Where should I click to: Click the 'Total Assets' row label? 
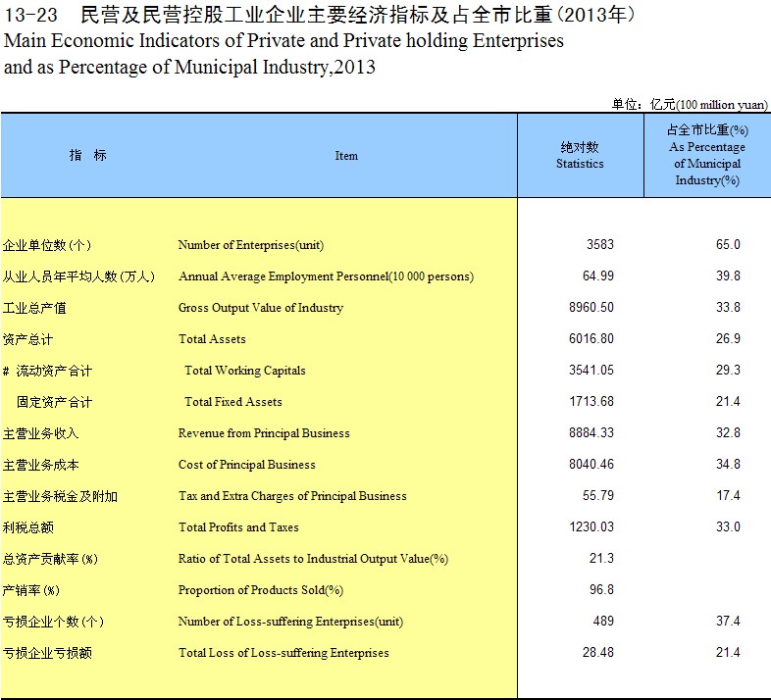click(212, 339)
